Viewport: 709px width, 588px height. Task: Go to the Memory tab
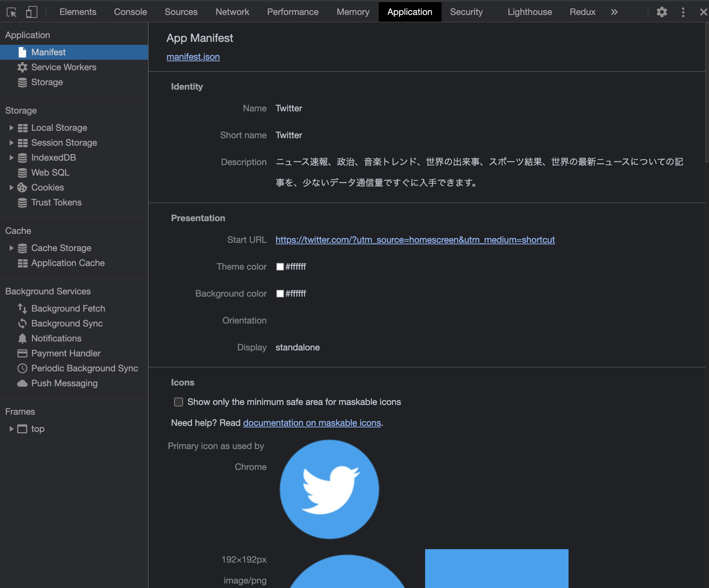353,12
